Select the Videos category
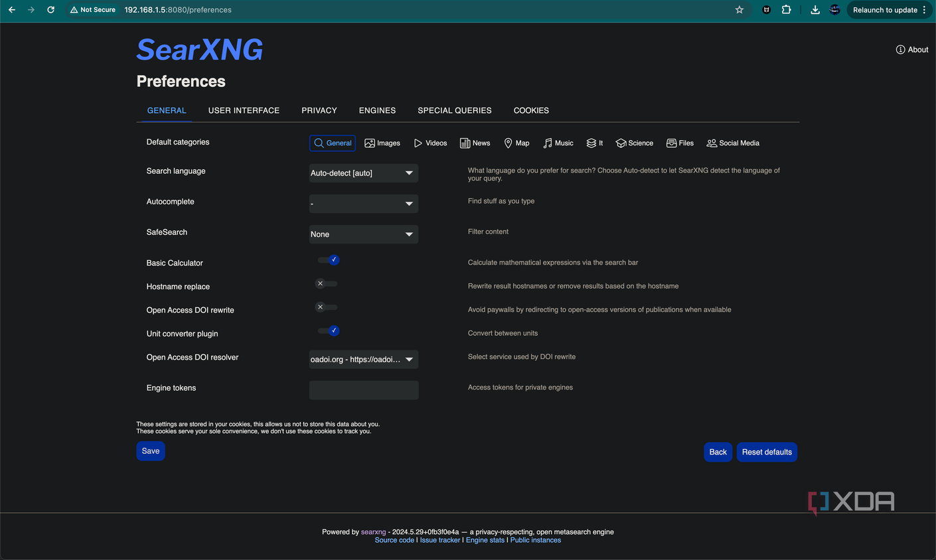This screenshot has width=936, height=560. (x=430, y=143)
